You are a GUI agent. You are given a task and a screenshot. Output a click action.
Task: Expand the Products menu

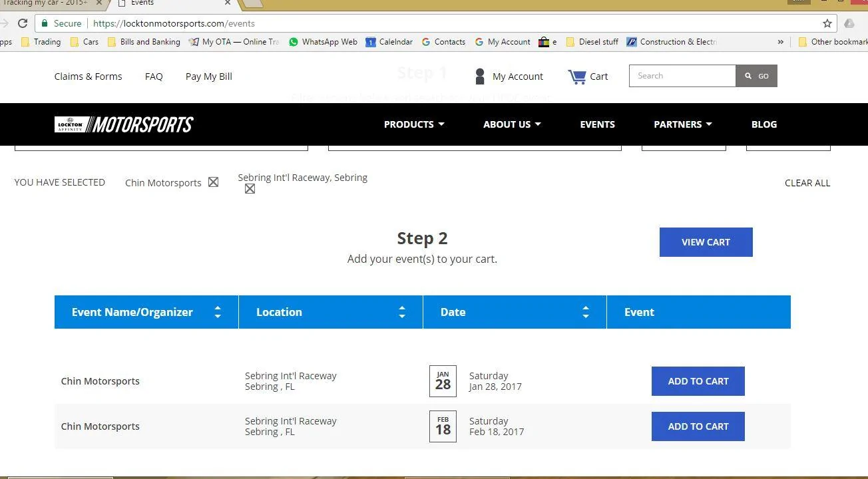click(414, 124)
